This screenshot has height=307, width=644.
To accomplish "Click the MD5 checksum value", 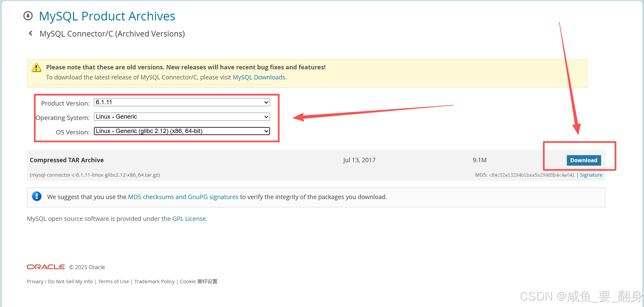I will [x=532, y=175].
